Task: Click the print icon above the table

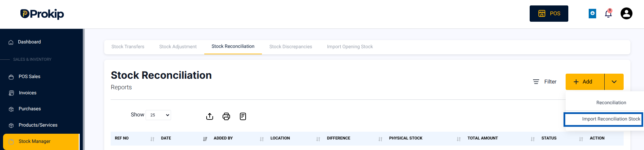Action: (x=226, y=116)
